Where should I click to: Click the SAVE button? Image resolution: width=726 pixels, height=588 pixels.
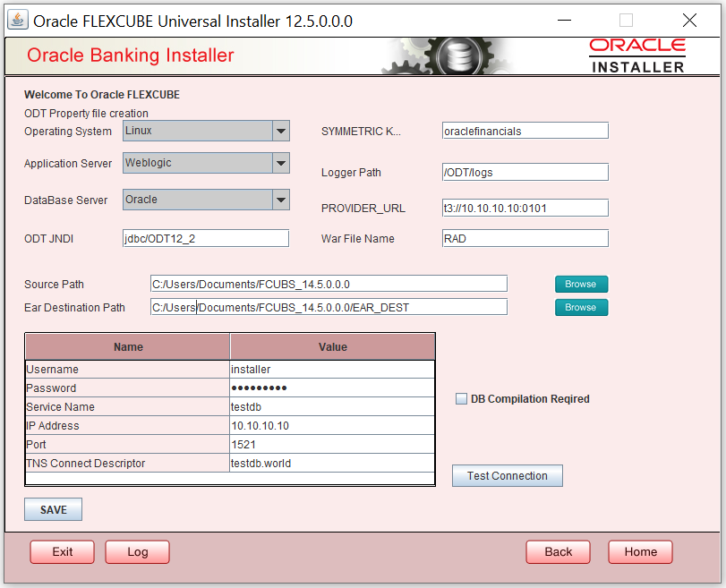click(53, 510)
